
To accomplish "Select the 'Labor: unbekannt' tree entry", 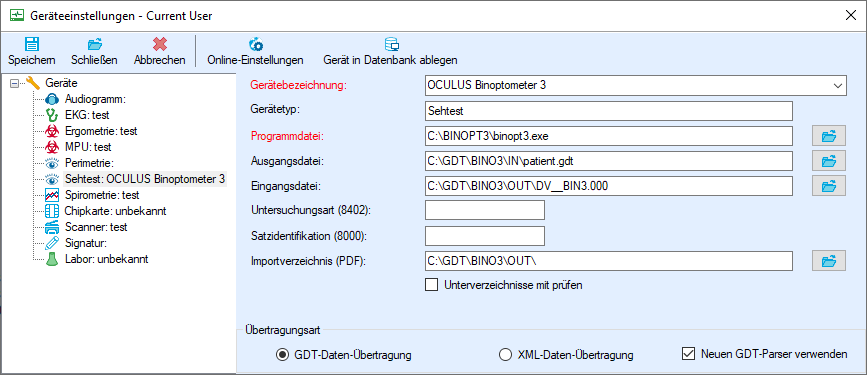I will [x=106, y=259].
